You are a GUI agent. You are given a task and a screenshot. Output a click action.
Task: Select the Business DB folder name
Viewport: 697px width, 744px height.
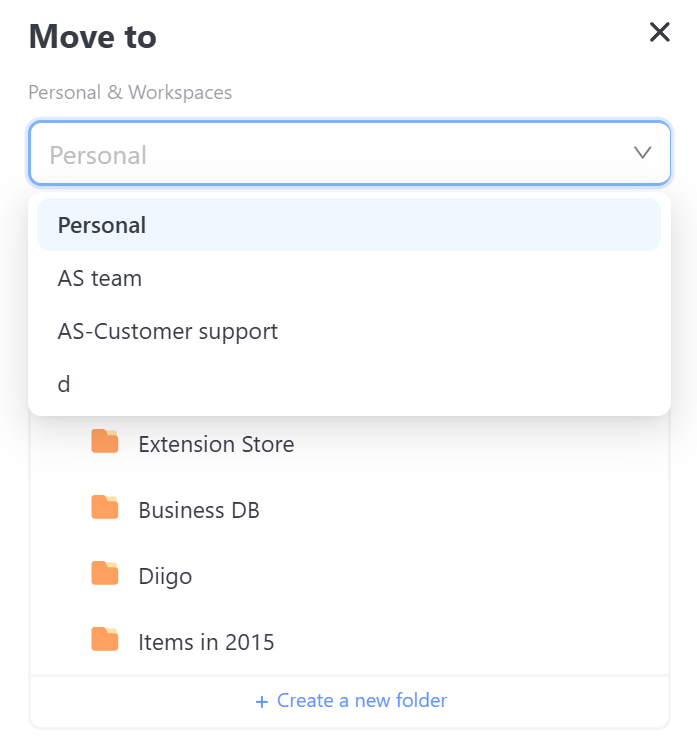(x=199, y=510)
